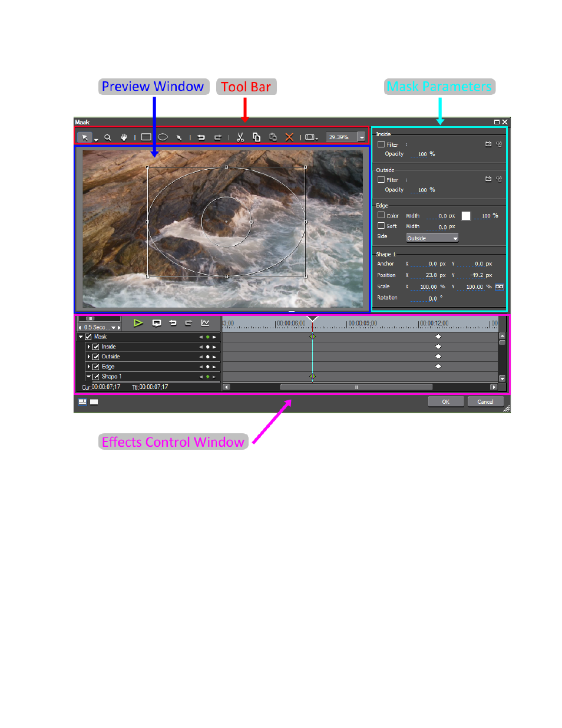Edit the Outside Opacity value
This screenshot has height=728, width=562.
pyautogui.click(x=422, y=190)
